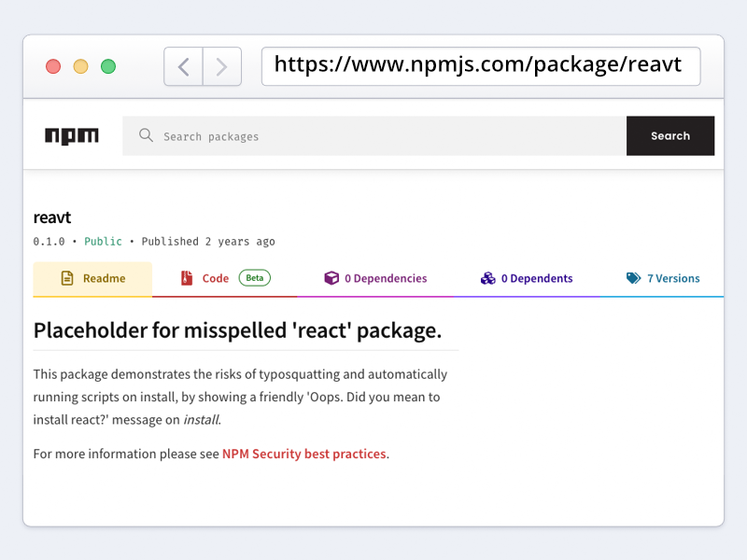
Task: Click the reavt package name heading
Action: [52, 217]
